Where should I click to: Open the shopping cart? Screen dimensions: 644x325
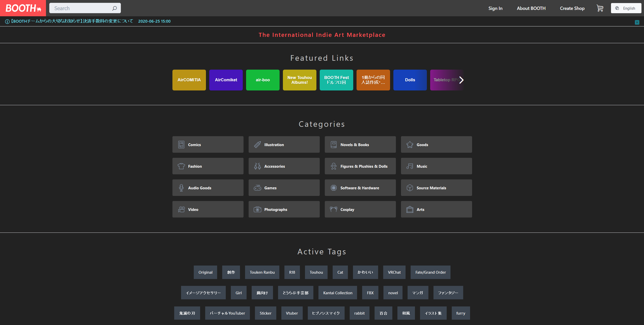[600, 8]
